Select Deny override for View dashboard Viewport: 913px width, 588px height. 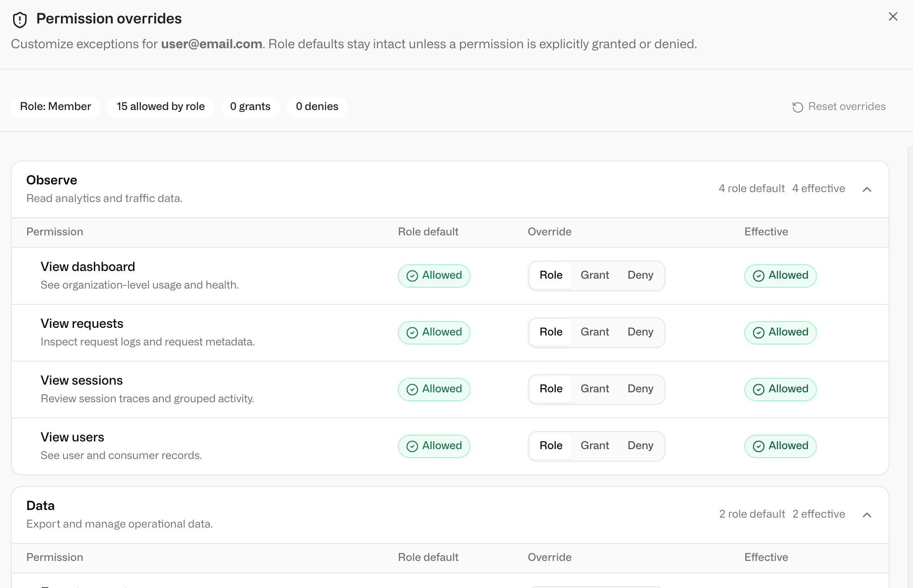point(640,276)
